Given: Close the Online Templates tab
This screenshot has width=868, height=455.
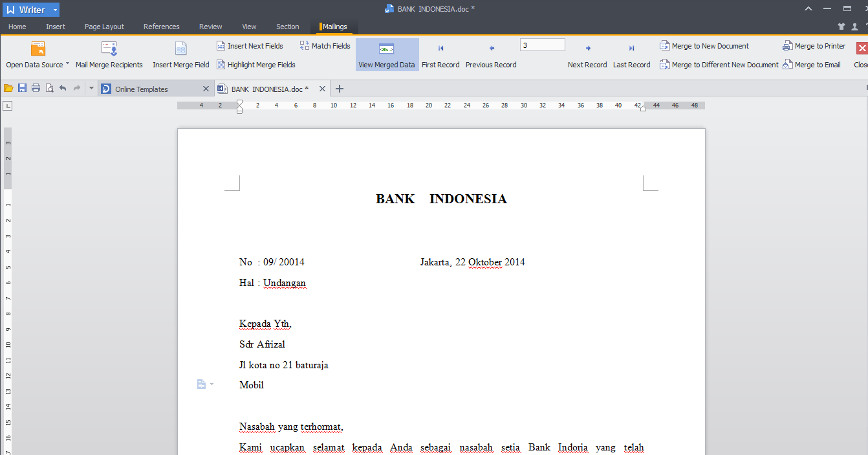Looking at the screenshot, I should 206,89.
